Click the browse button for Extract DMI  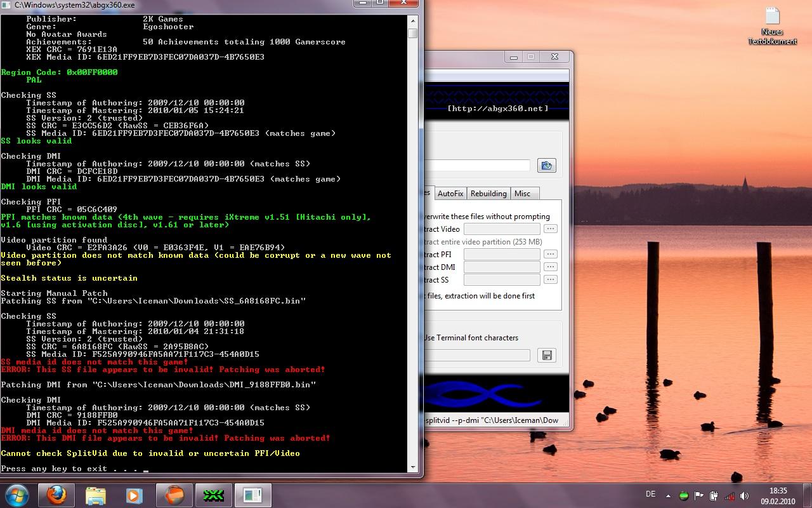tap(550, 267)
